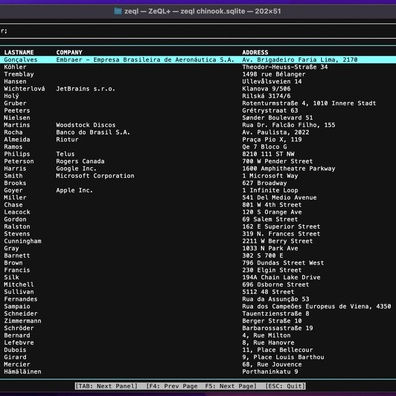
Task: Click the Microsoft Corporation company cell
Action: pos(95,176)
